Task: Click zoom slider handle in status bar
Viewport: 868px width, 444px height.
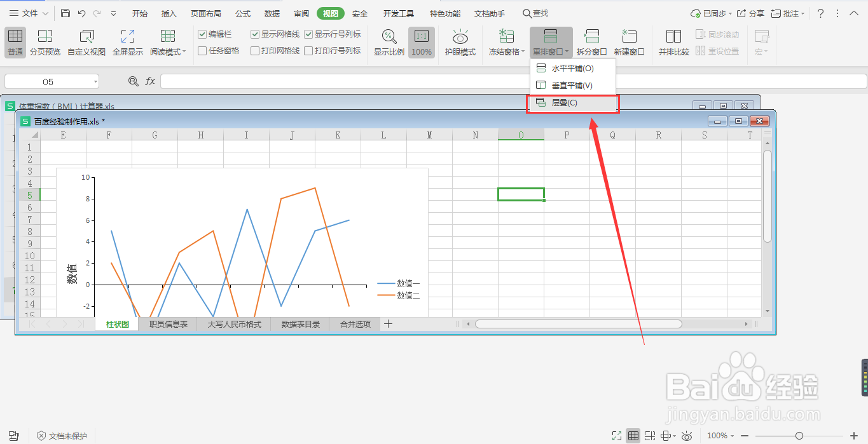Action: tap(799, 436)
